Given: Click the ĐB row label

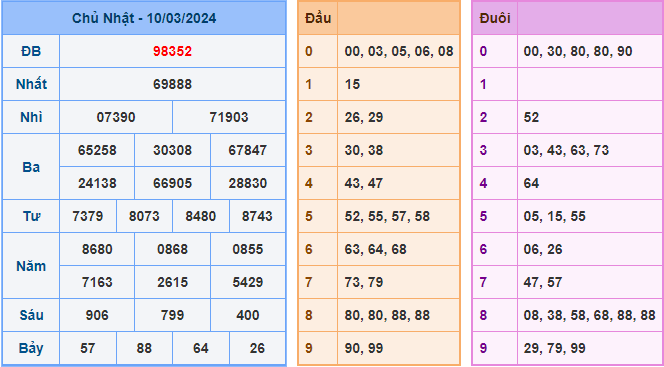Looking at the screenshot, I should 31,52.
